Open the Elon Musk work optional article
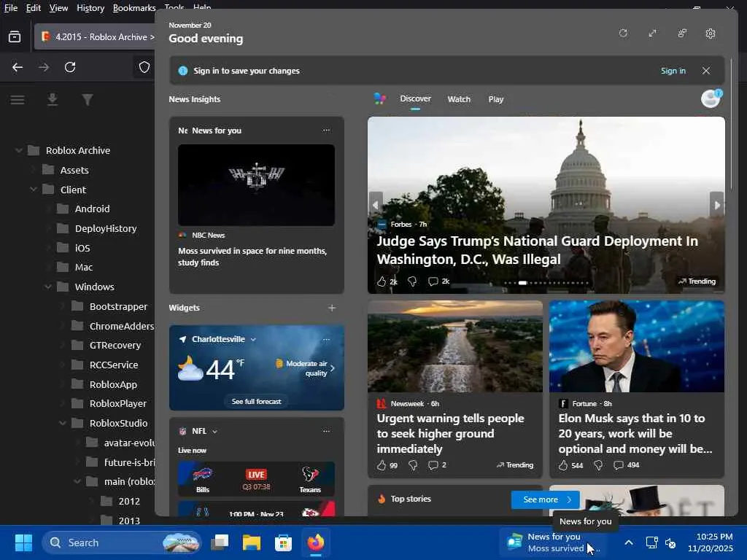 point(635,433)
